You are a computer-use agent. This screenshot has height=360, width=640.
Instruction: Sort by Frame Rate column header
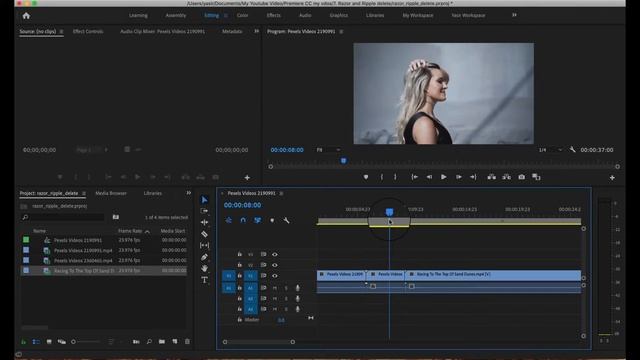pyautogui.click(x=130, y=231)
